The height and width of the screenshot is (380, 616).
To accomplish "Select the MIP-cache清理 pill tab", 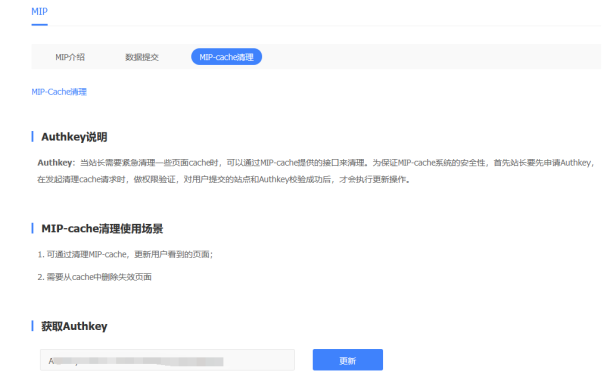I will (x=226, y=57).
